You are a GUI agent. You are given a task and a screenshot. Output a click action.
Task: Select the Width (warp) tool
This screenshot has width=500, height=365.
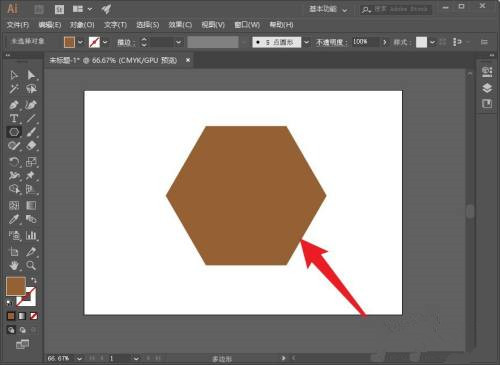14,175
